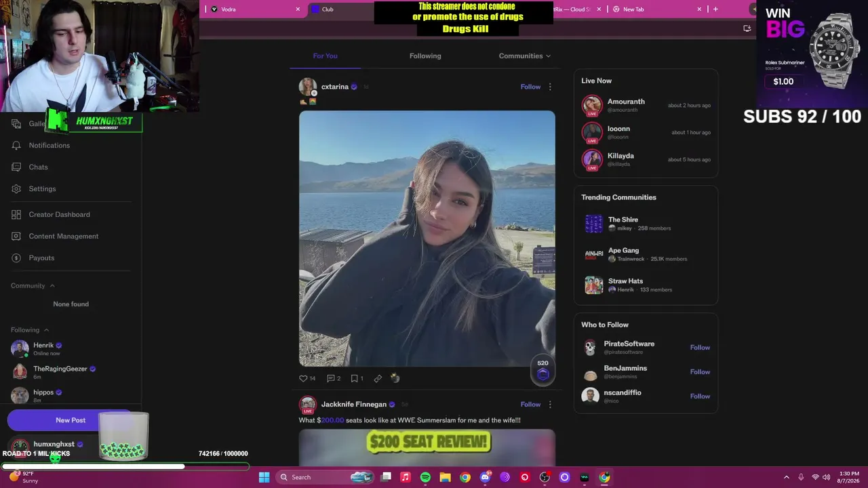The width and height of the screenshot is (868, 488).
Task: Follow Jackknife Finnegan from his post
Action: pos(530,405)
